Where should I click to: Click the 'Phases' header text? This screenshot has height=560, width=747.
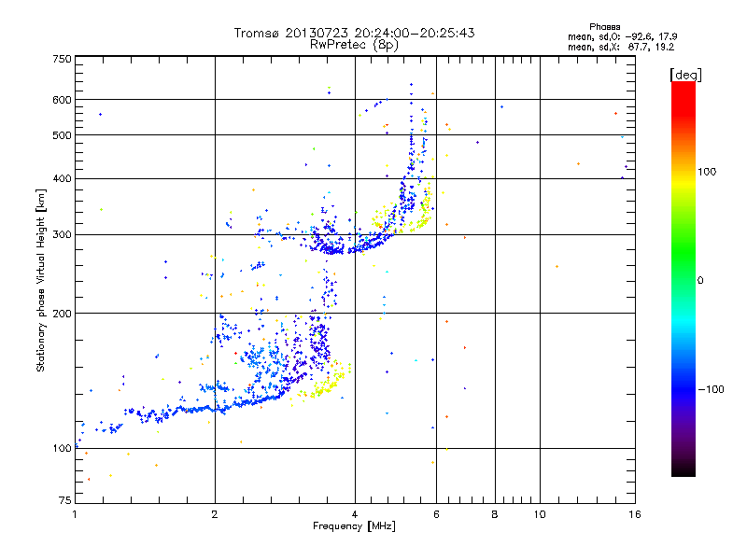[604, 27]
